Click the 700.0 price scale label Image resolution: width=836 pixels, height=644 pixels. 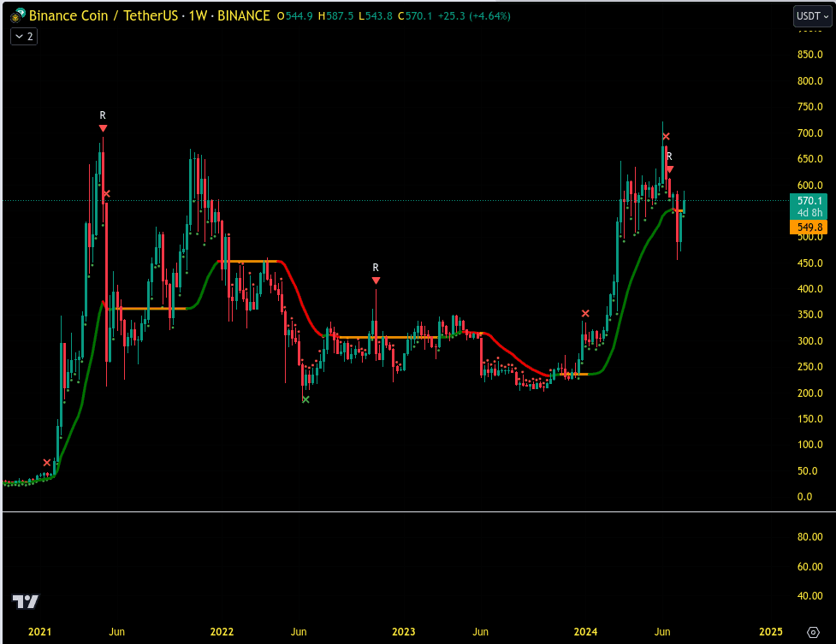[x=809, y=133]
